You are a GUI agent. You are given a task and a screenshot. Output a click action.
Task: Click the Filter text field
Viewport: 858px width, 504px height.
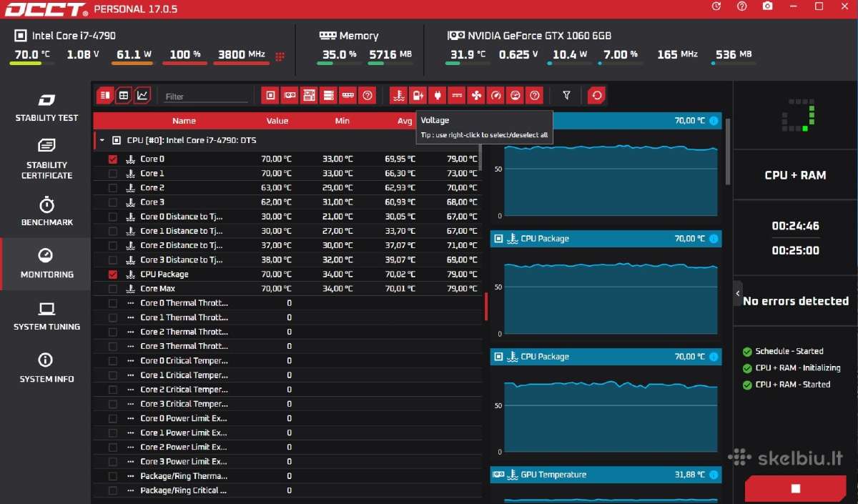click(206, 97)
